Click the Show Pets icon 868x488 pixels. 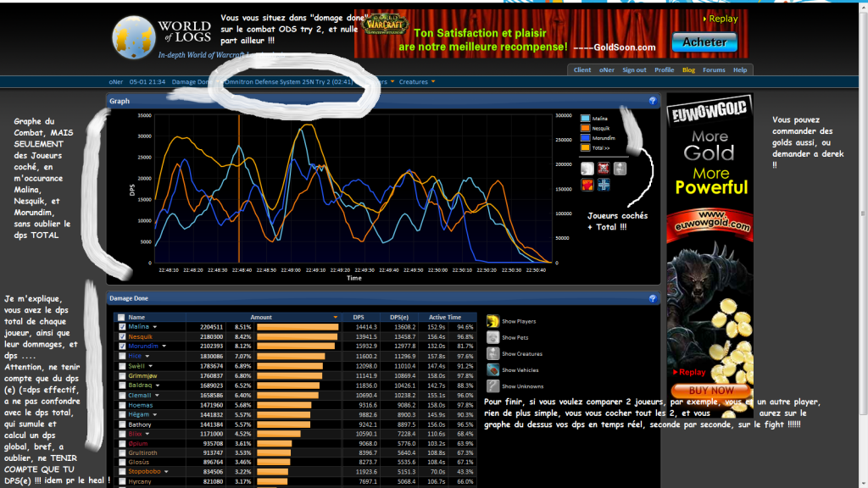click(x=492, y=337)
